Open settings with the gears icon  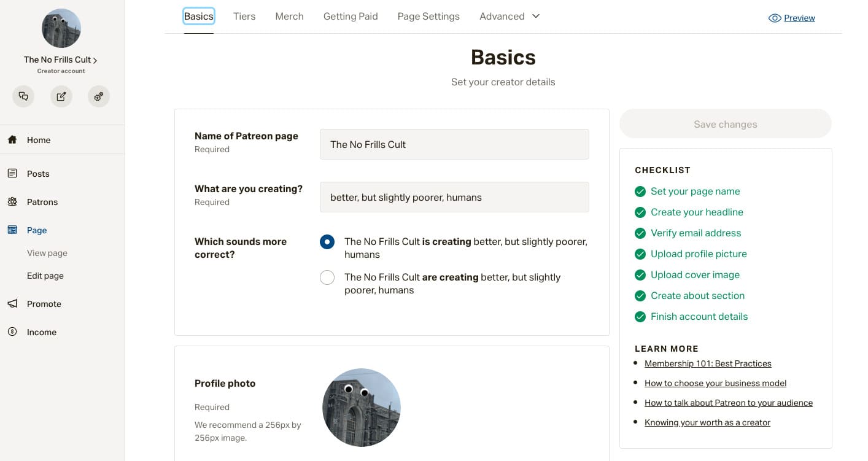(x=99, y=96)
